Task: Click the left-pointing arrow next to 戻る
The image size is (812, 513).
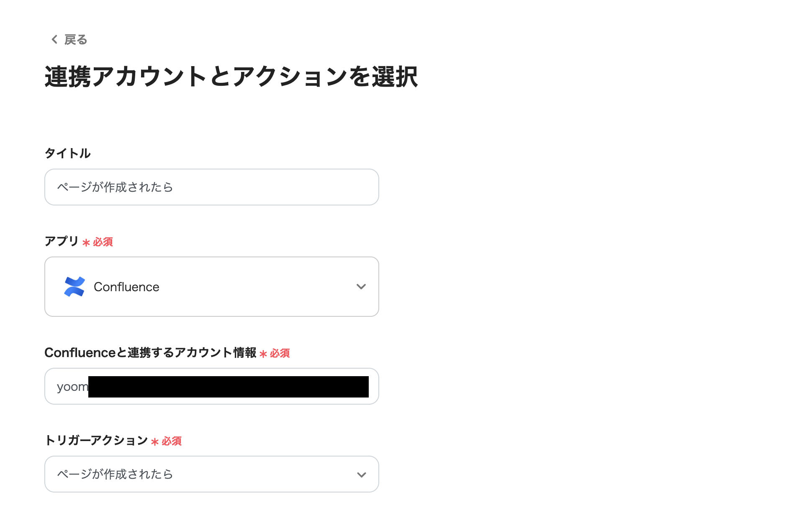Action: [x=54, y=39]
